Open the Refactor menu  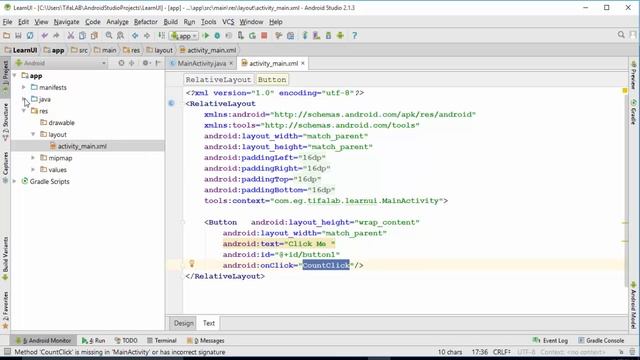146,22
